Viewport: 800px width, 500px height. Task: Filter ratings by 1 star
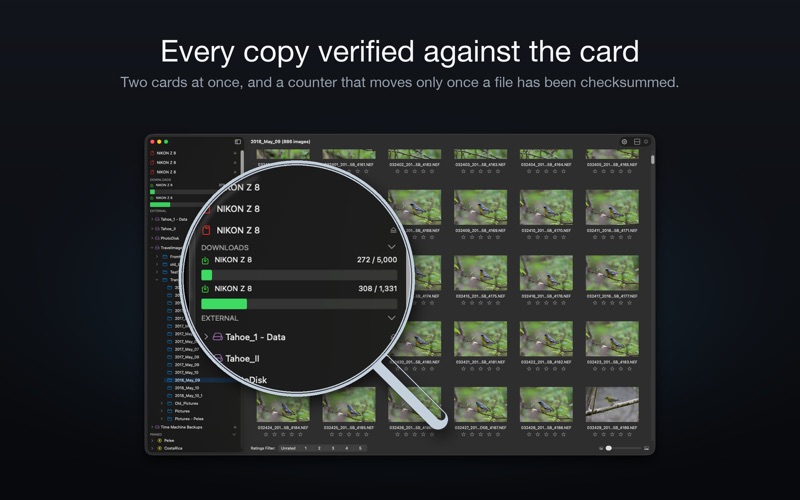tap(306, 448)
